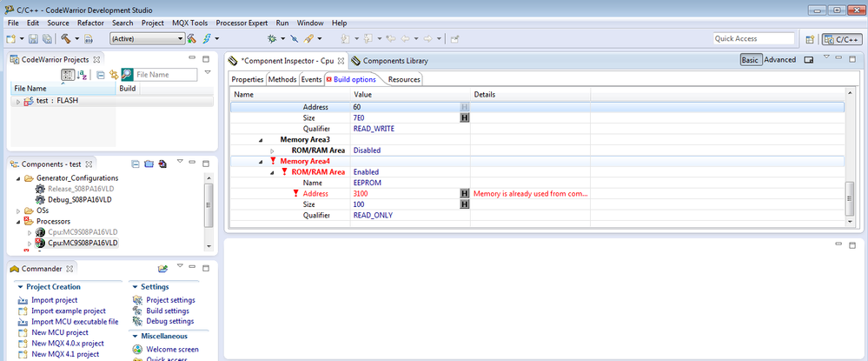The image size is (868, 361).
Task: Click the Component Inspector layout icon next to Advanced
Action: click(x=808, y=60)
